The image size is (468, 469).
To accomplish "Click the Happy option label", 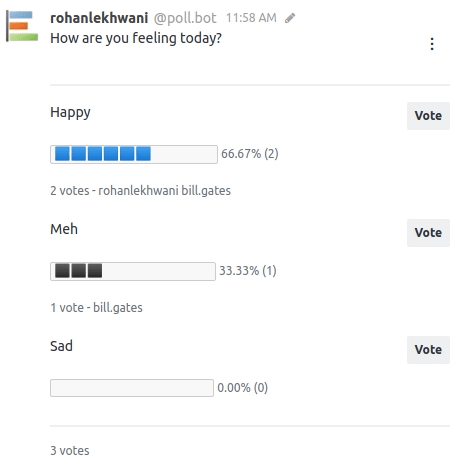I will [70, 113].
